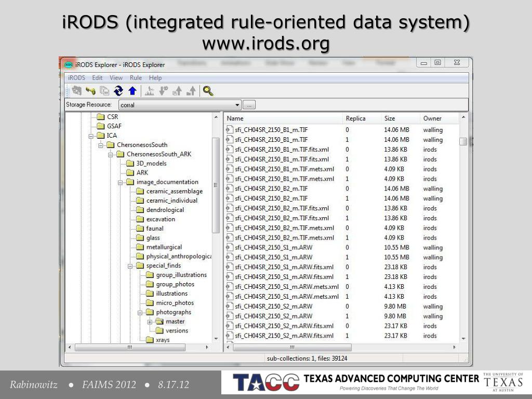This screenshot has width=532, height=399.
Task: Click the gray down-arrow toolbar icon
Action: pos(163,91)
